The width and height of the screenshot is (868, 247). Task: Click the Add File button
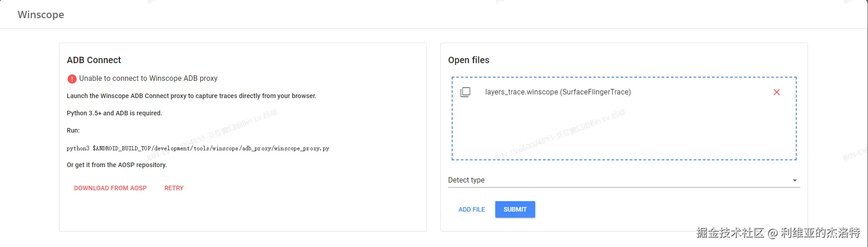click(x=472, y=209)
